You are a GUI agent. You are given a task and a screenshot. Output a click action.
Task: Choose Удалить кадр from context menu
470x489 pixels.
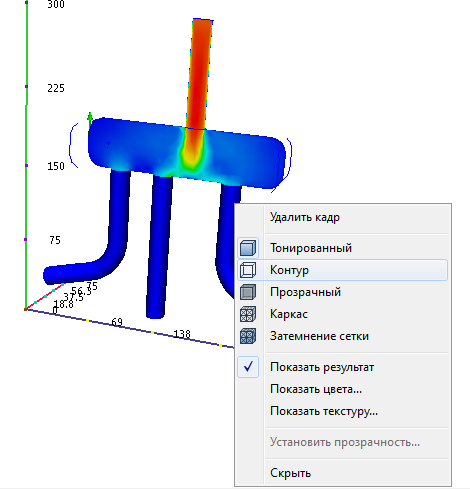pos(305,217)
